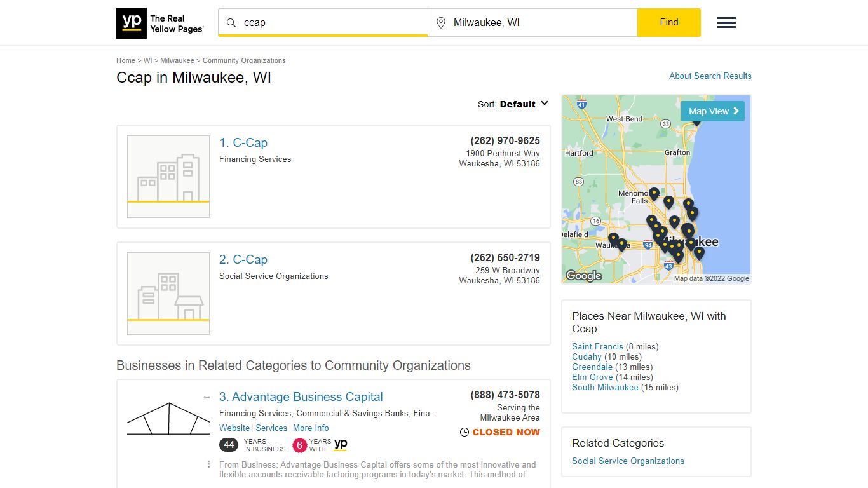Go to Home breadcrumb

pos(126,60)
